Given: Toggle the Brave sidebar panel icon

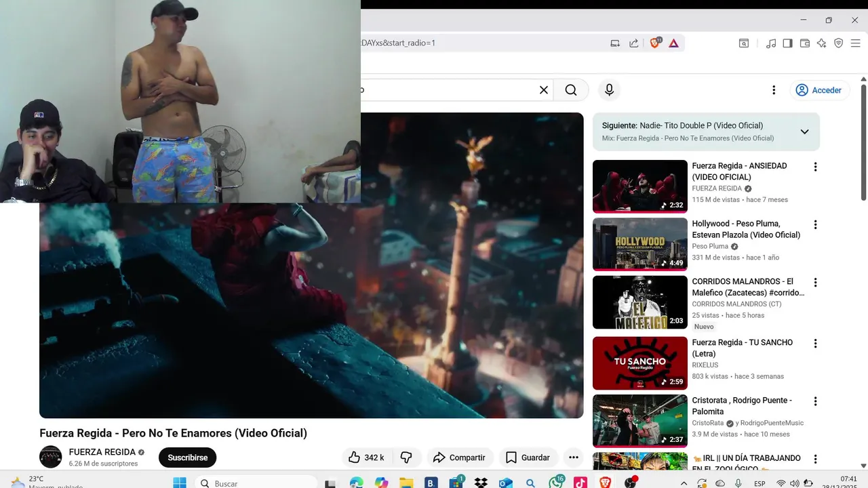Looking at the screenshot, I should click(x=787, y=43).
